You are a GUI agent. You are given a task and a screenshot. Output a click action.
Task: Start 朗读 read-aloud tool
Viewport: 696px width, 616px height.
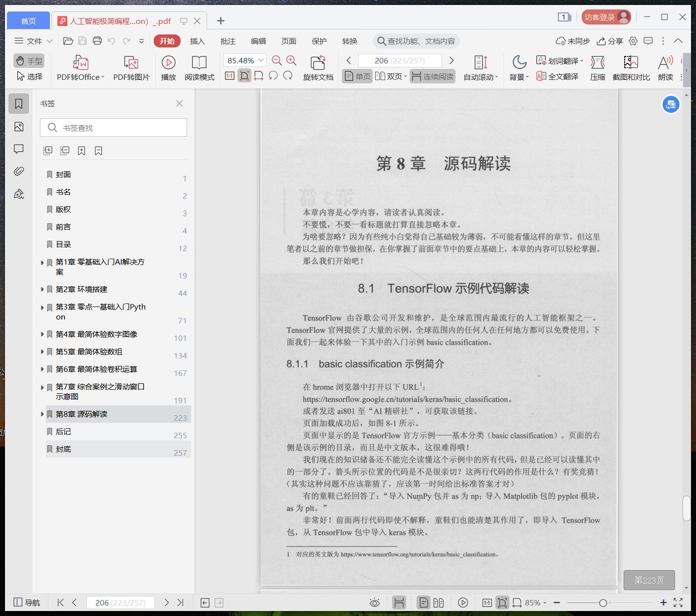tap(666, 68)
